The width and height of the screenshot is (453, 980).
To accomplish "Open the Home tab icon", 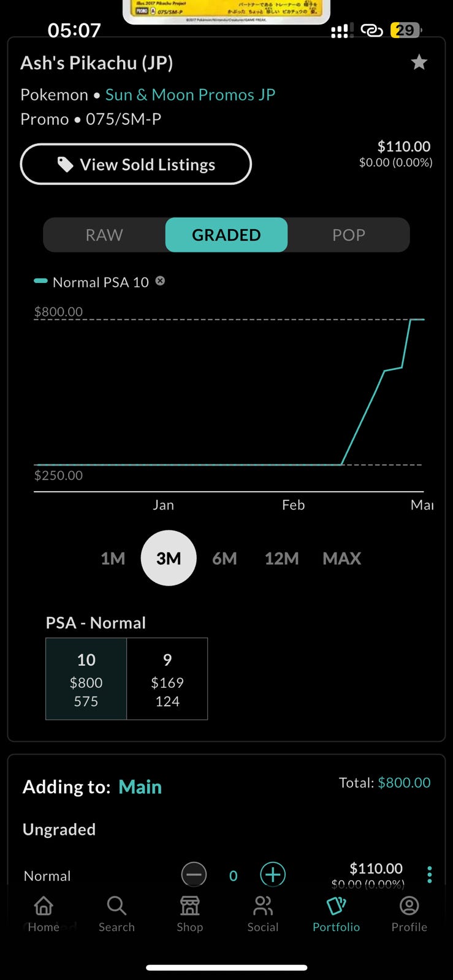I will [44, 906].
